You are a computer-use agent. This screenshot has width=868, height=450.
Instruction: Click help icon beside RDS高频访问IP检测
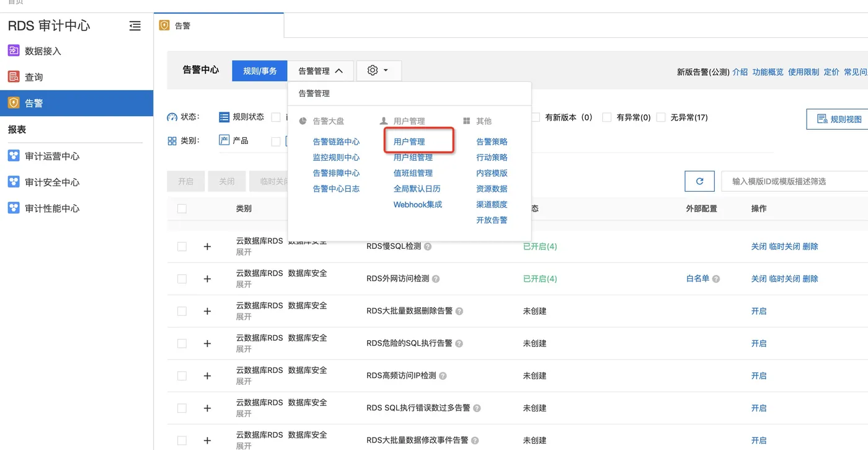tap(443, 376)
